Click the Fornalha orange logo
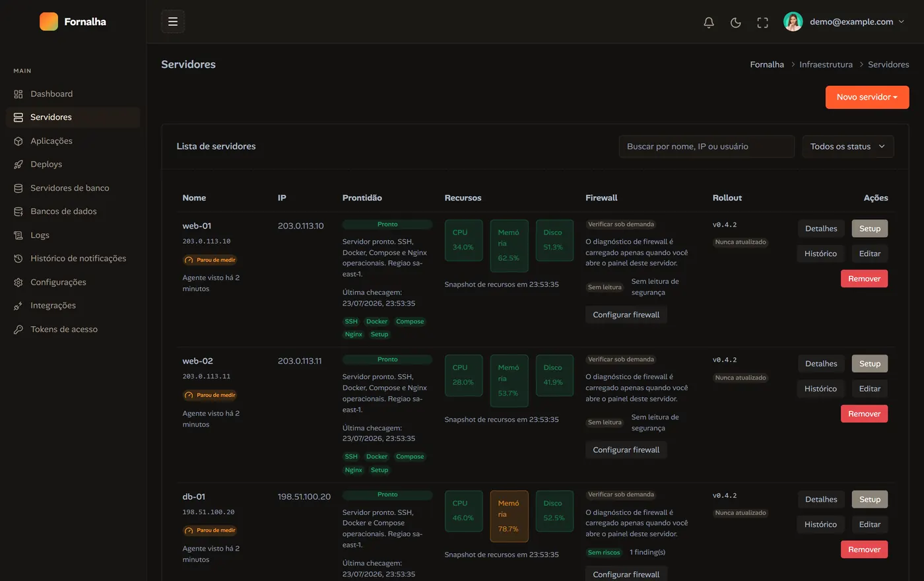Screen dimensions: 924x581 (x=49, y=22)
